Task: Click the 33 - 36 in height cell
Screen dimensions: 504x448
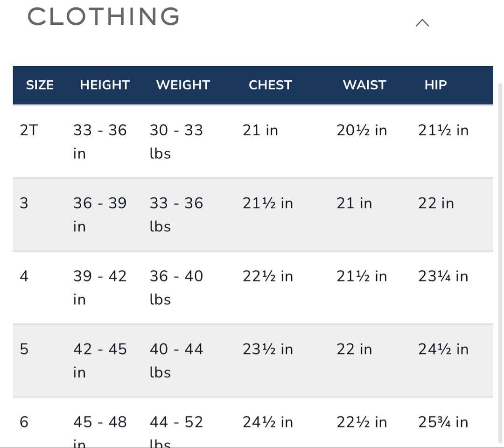Action: click(99, 141)
